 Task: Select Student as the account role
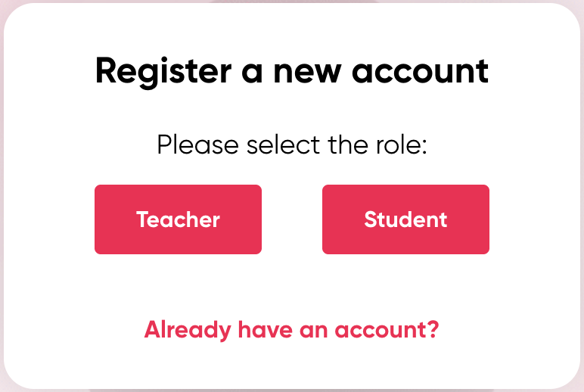(405, 219)
